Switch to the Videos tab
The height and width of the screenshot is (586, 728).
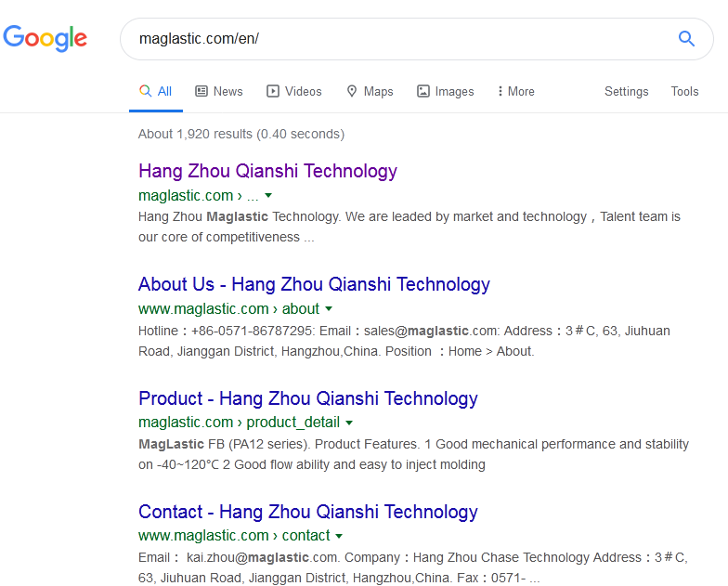coord(303,91)
